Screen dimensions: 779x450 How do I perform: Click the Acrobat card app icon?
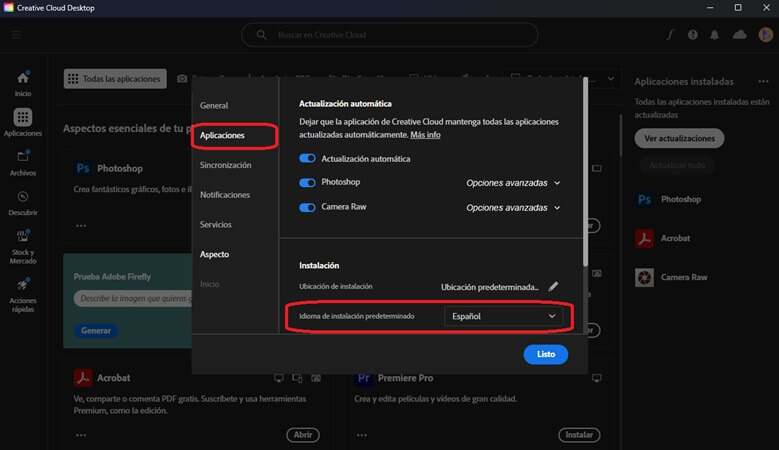(x=83, y=378)
